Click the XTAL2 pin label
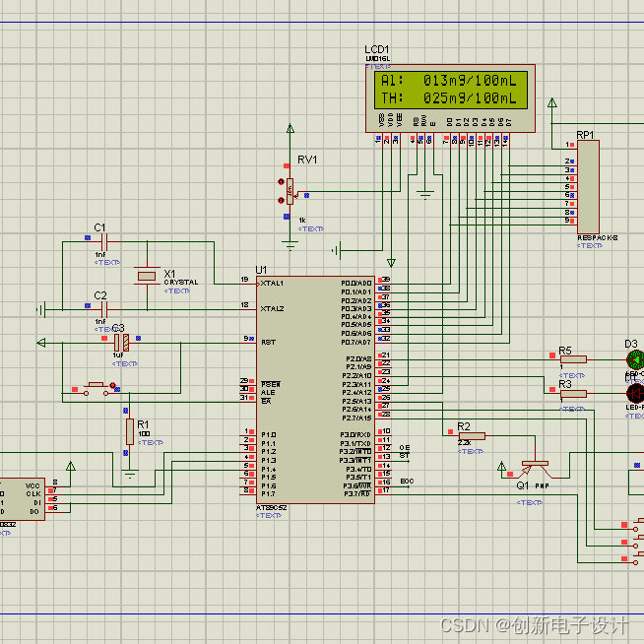 (x=272, y=309)
